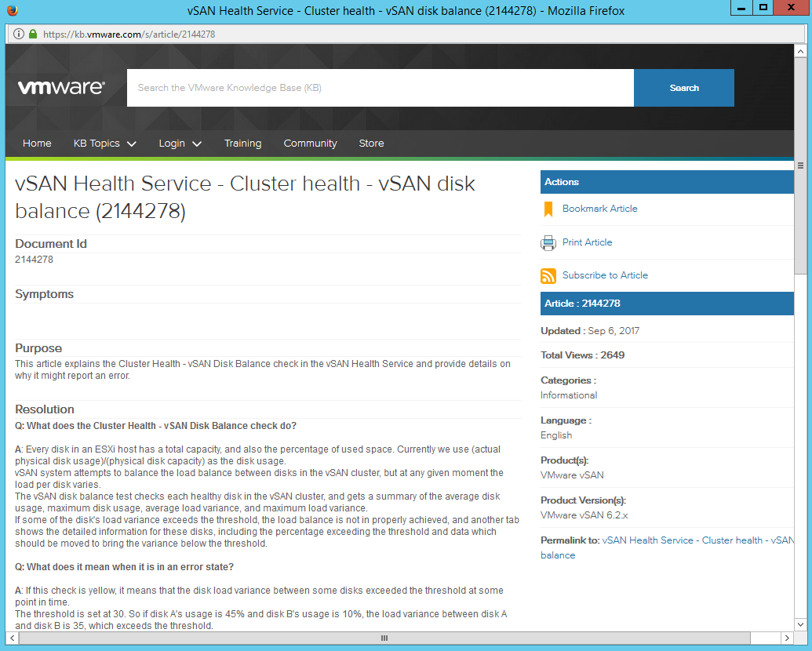This screenshot has width=812, height=651.
Task: Click the vertical scrollbar down arrow
Action: click(x=800, y=624)
